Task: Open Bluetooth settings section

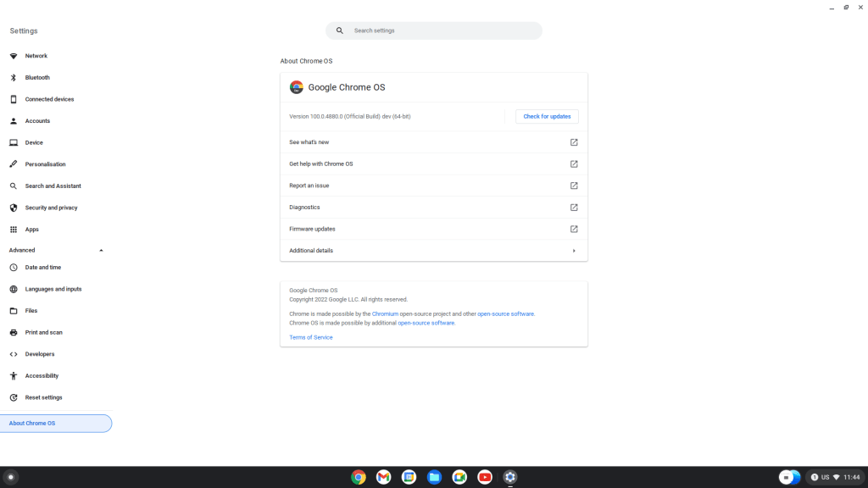Action: pyautogui.click(x=37, y=77)
